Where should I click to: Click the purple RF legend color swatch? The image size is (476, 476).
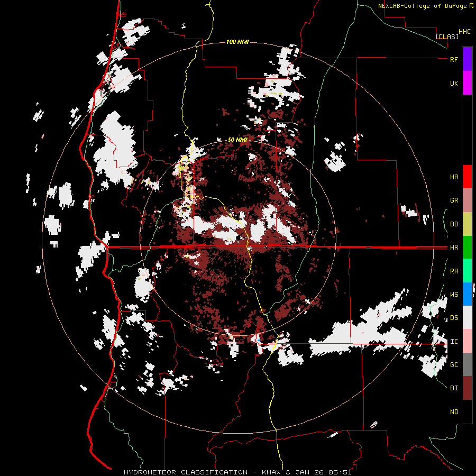pyautogui.click(x=467, y=59)
